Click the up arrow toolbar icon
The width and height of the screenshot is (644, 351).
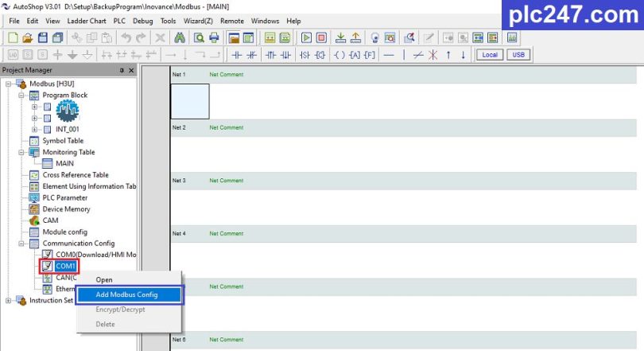click(448, 55)
